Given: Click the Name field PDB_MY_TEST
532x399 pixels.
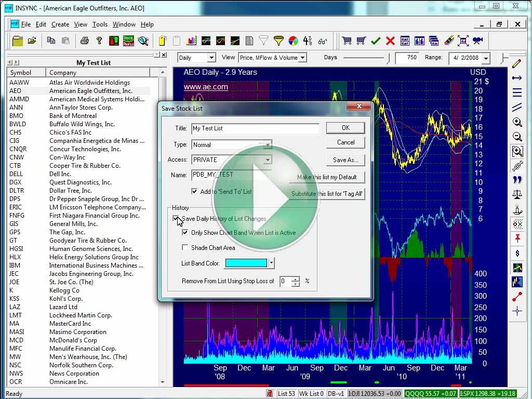Looking at the screenshot, I should [x=231, y=175].
